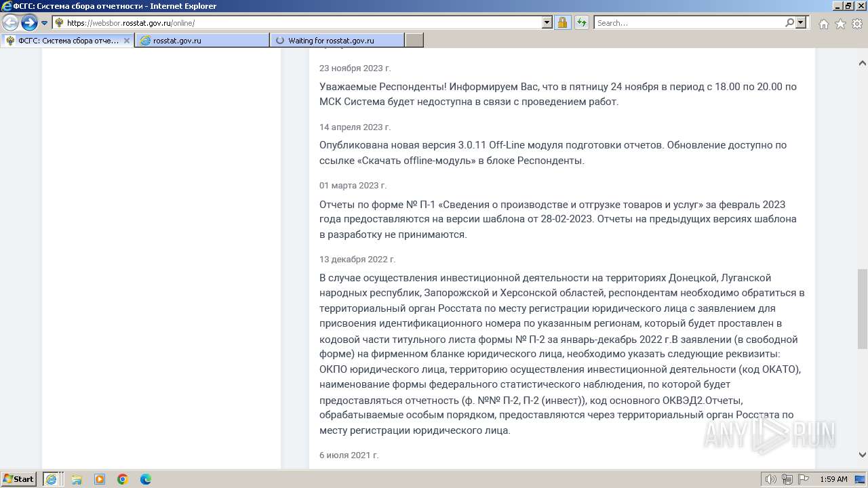Open the Home page icon

pyautogui.click(x=823, y=24)
